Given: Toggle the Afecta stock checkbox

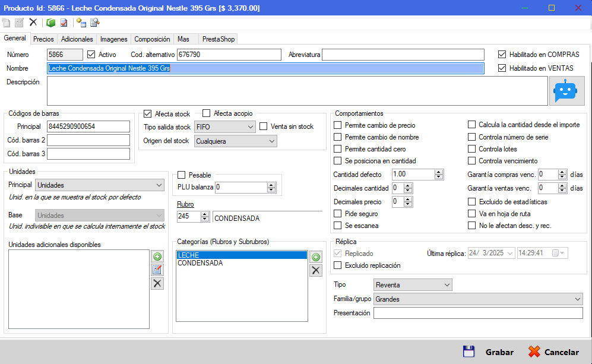Looking at the screenshot, I should pos(148,113).
